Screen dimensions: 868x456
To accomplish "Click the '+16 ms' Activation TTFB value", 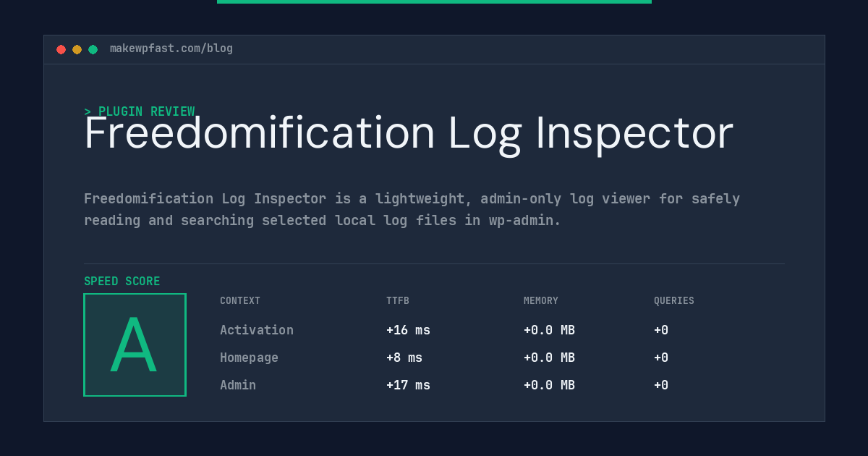I will [x=408, y=330].
